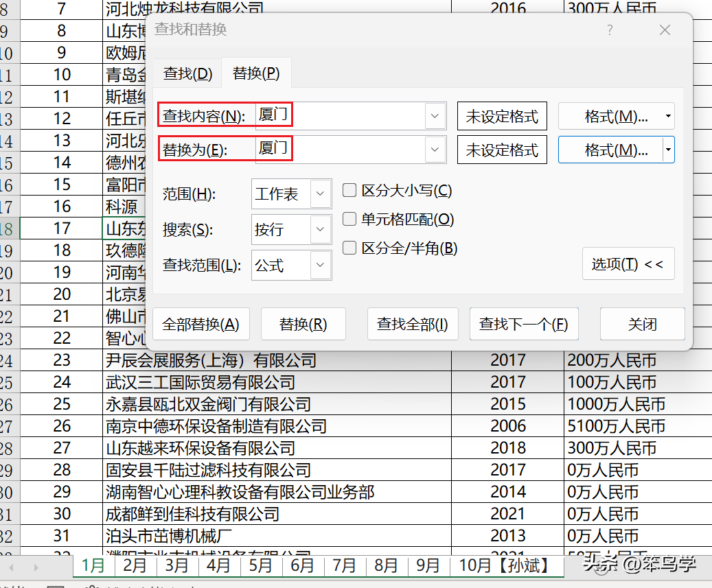The height and width of the screenshot is (588, 712).
Task: Select row header 18
Action: pyautogui.click(x=10, y=228)
